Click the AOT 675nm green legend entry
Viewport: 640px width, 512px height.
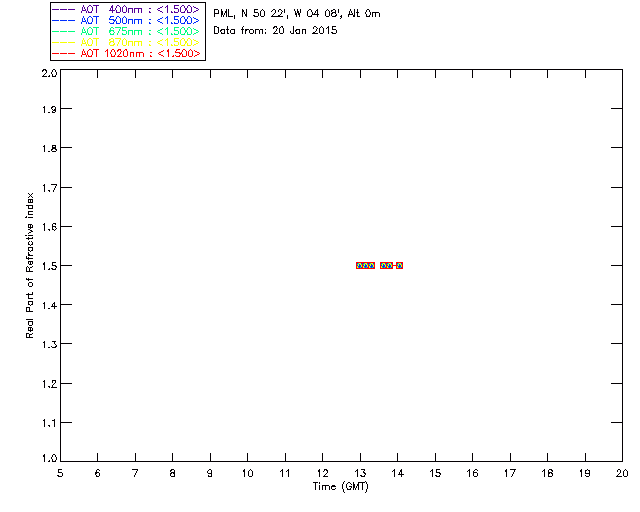coord(126,31)
